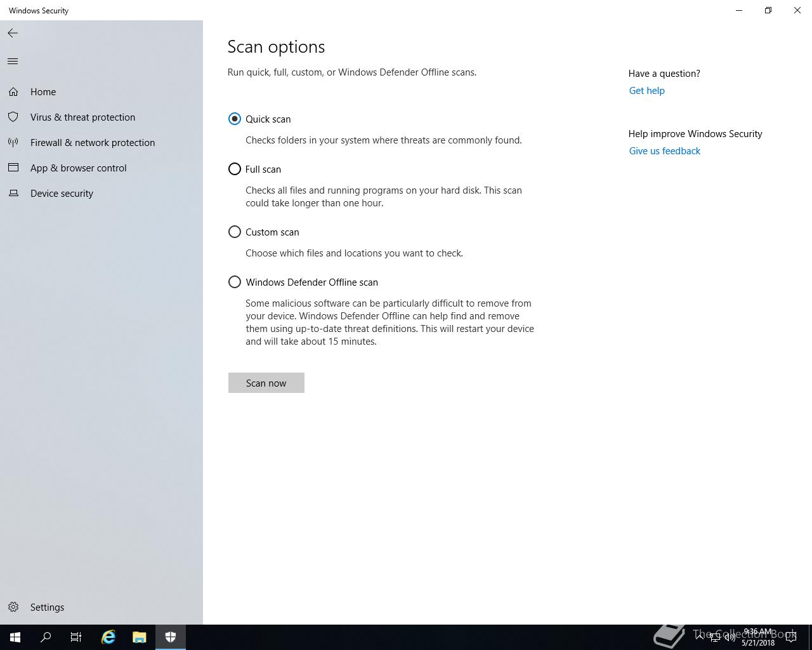Select the Quick scan radio button

coord(235,119)
